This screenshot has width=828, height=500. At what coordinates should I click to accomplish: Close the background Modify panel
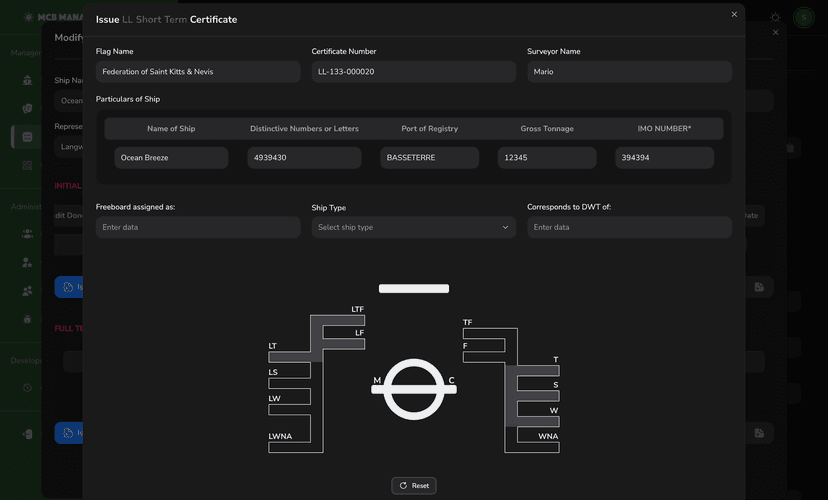pyautogui.click(x=775, y=32)
